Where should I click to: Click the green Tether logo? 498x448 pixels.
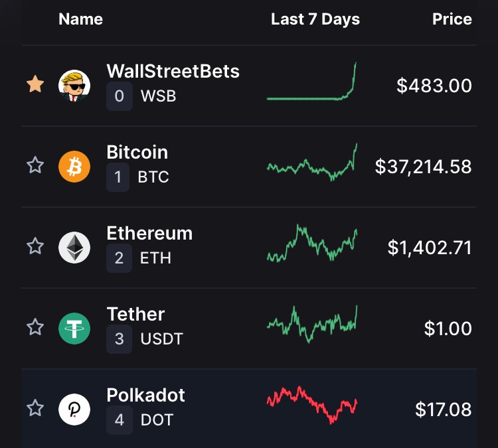click(x=74, y=329)
